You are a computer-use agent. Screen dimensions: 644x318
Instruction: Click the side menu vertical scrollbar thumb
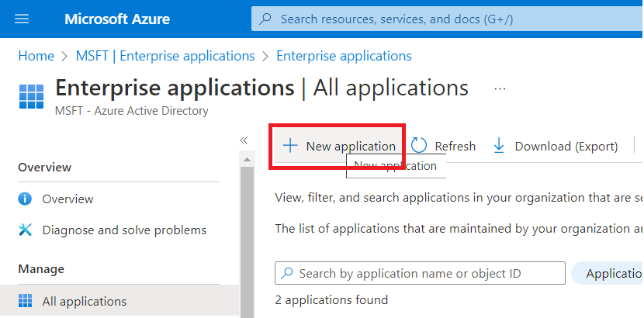(247, 242)
